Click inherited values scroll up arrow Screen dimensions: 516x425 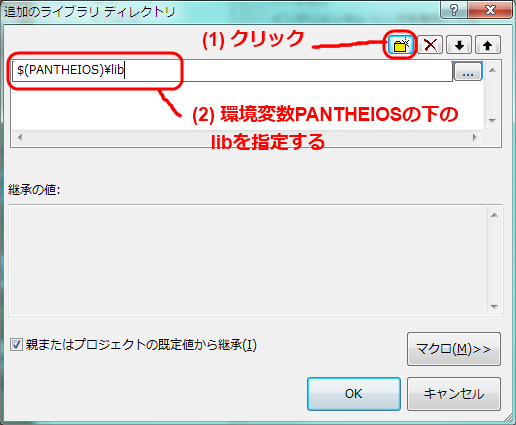pos(494,215)
